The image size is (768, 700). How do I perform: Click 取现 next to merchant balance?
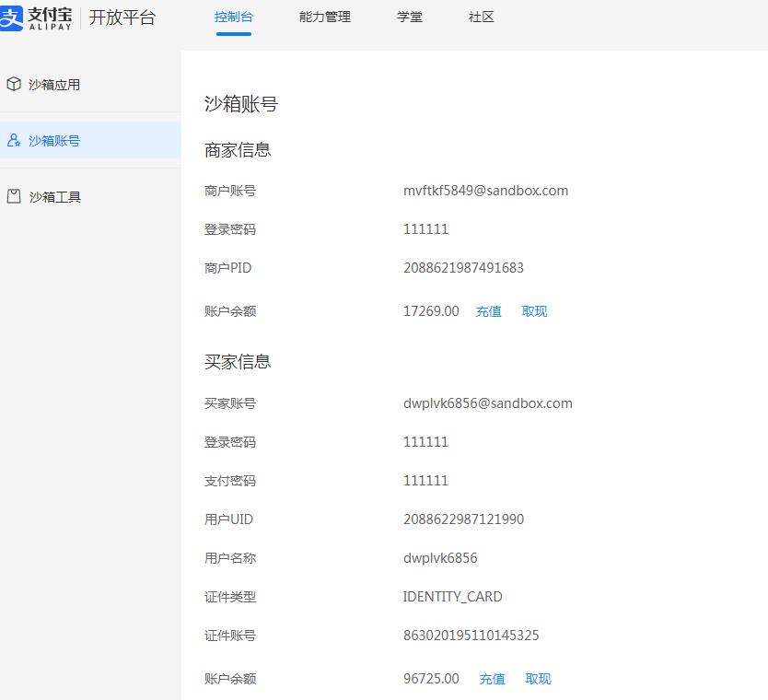534,311
